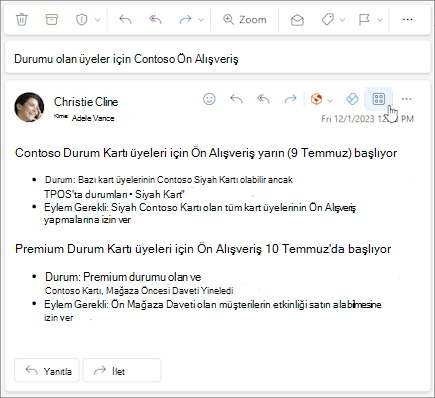Open Christie Cline's profile photo
This screenshot has width=435, height=398.
tap(29, 107)
